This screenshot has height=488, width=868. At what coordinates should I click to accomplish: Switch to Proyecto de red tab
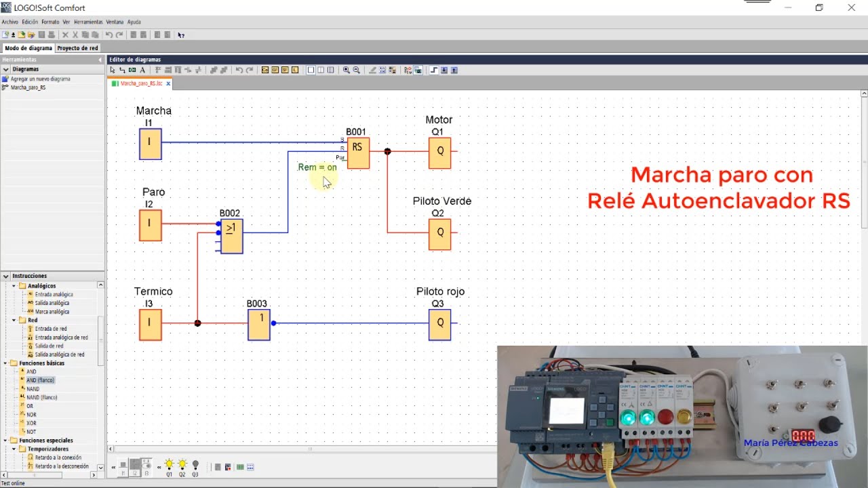click(x=77, y=48)
